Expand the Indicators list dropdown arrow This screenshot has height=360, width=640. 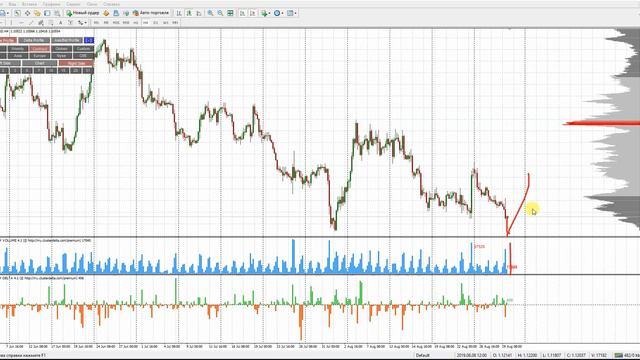click(269, 13)
